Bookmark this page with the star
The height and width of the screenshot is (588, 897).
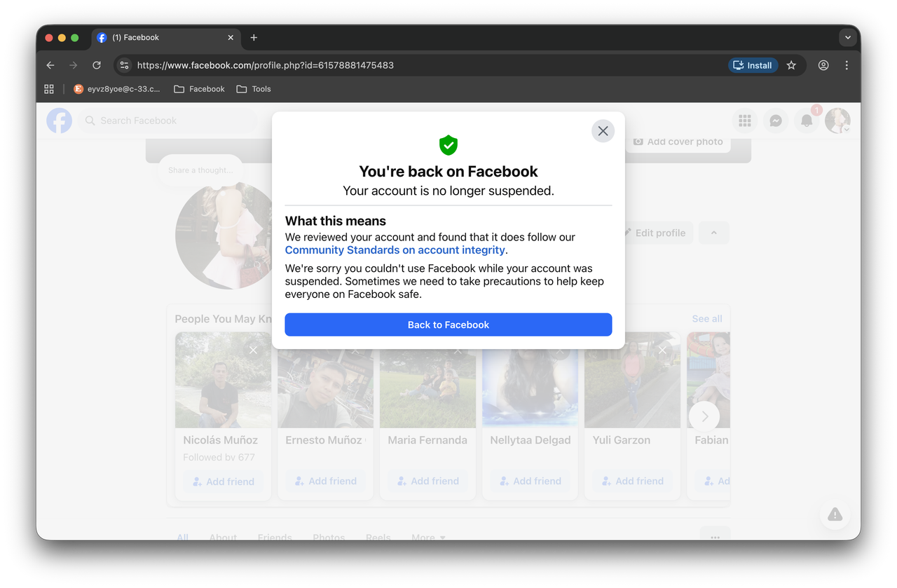coord(791,65)
